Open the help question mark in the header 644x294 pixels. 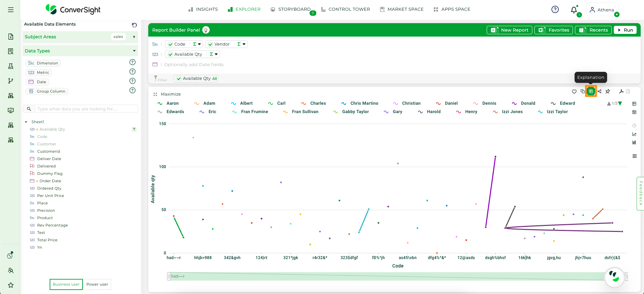(555, 9)
